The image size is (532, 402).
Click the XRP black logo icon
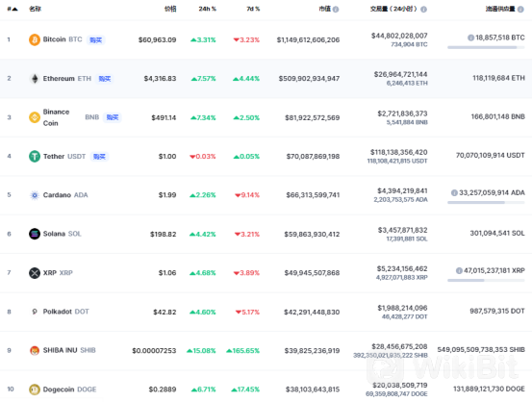point(35,273)
